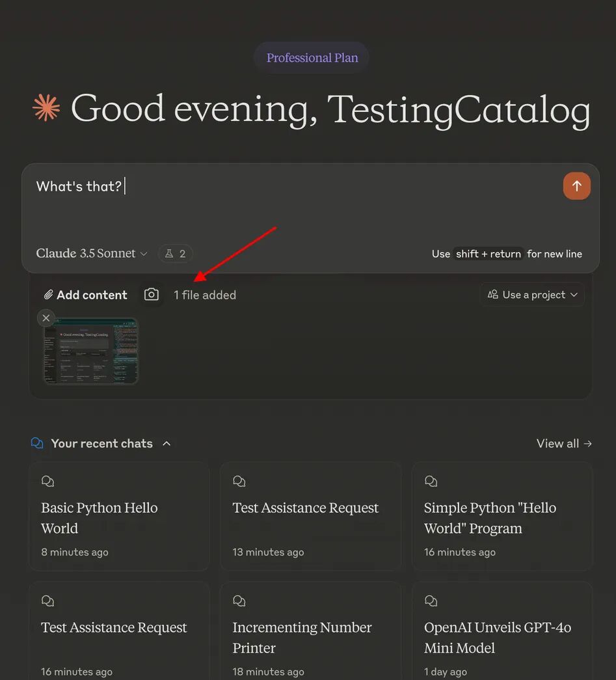The height and width of the screenshot is (680, 616).
Task: Open the feature preview flask badge showing 2
Action: 175,254
